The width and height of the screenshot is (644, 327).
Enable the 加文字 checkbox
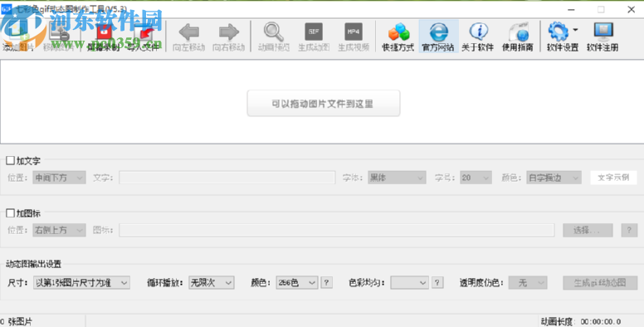(10, 161)
